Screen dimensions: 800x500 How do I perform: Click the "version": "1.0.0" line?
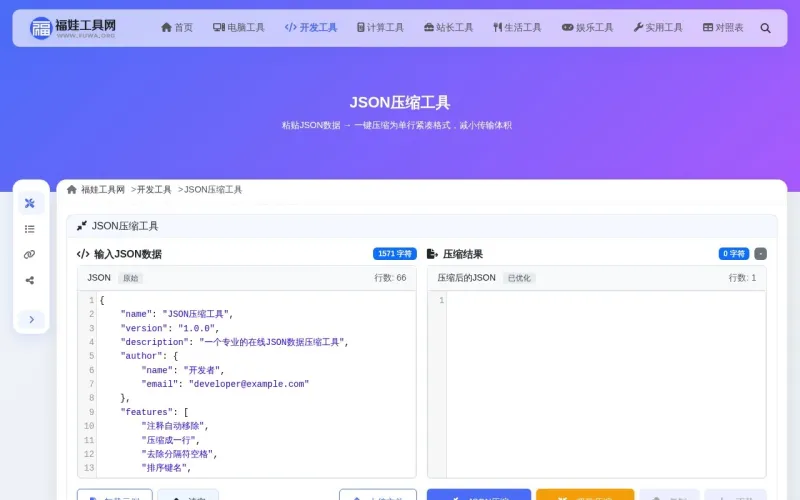point(169,328)
